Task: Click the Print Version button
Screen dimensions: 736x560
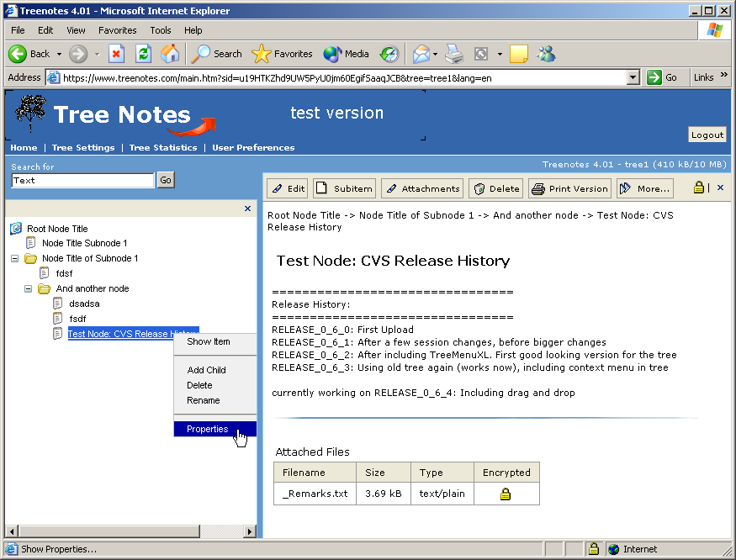Action: tap(569, 188)
